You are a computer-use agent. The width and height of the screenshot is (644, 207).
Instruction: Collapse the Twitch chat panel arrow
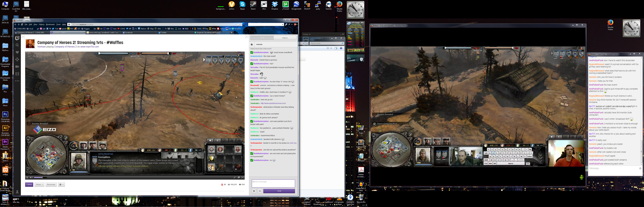[247, 37]
